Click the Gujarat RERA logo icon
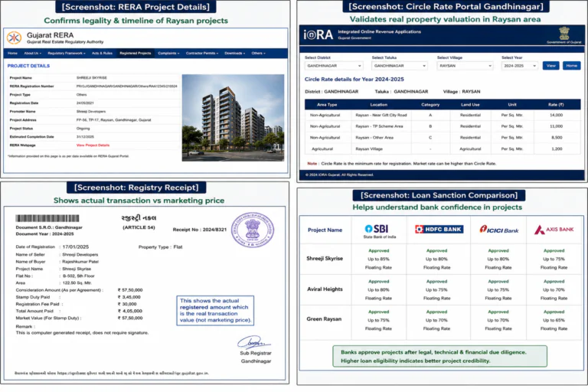588x392 pixels. (x=15, y=38)
